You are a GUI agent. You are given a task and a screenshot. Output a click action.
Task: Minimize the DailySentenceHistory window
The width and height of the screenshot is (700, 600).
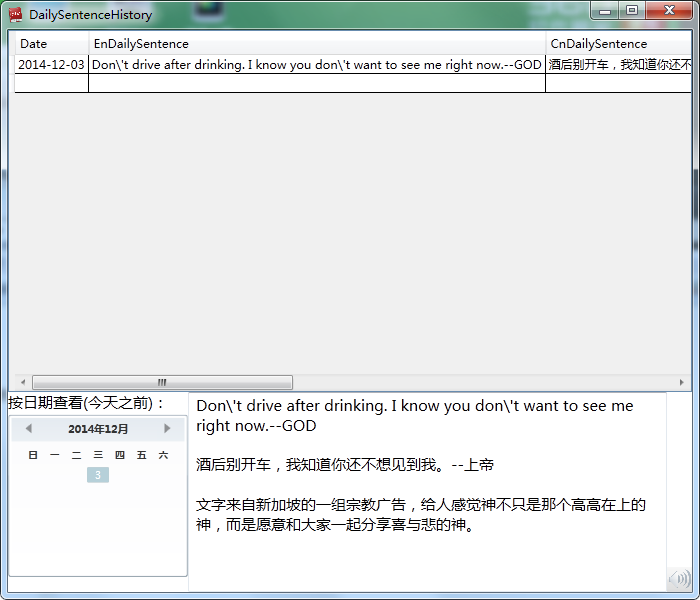click(x=605, y=11)
